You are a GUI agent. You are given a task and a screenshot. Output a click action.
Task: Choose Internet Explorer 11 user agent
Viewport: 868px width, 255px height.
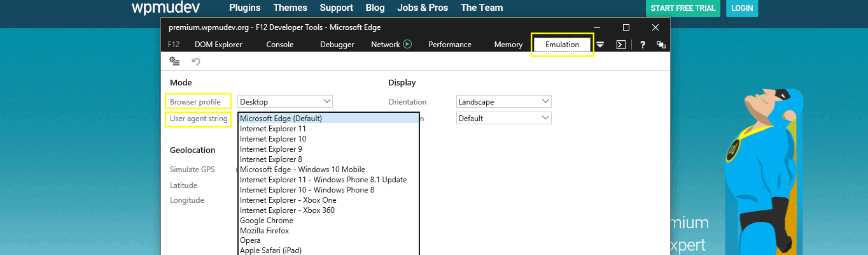coord(328,129)
